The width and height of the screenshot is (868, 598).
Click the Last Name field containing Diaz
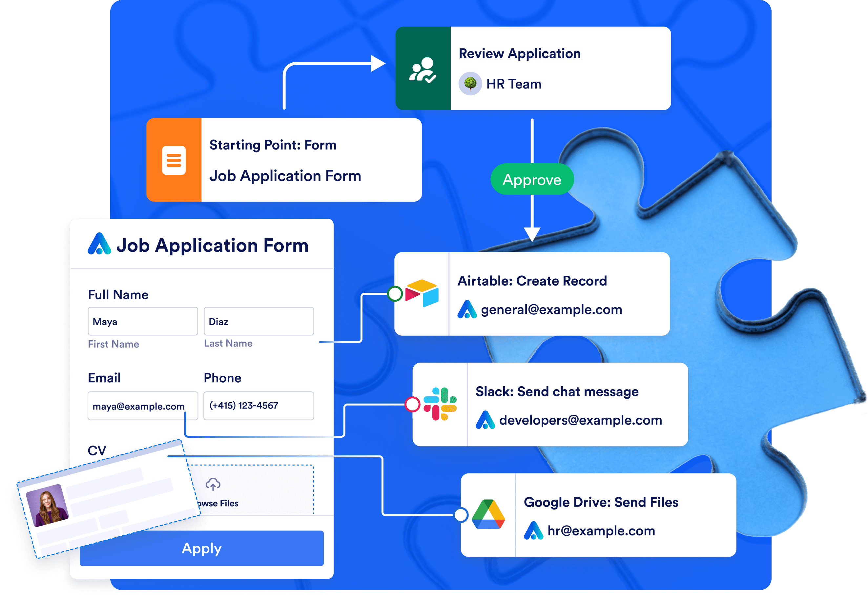(x=259, y=322)
